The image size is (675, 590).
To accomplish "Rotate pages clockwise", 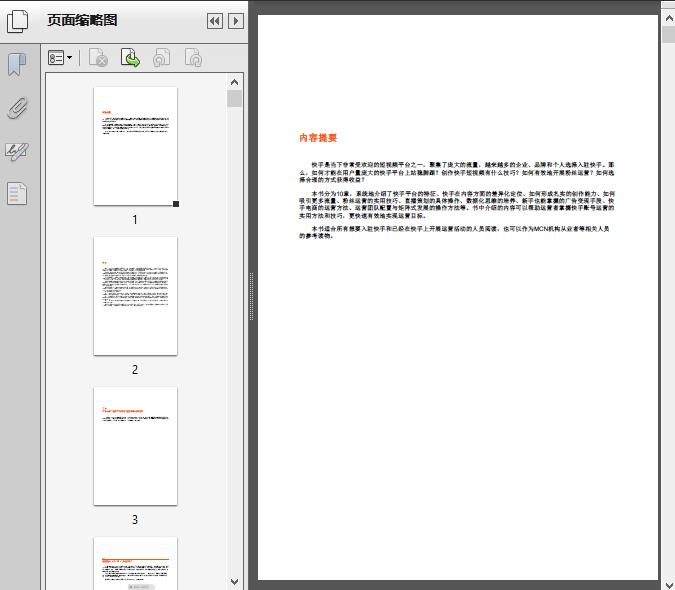I will 193,58.
